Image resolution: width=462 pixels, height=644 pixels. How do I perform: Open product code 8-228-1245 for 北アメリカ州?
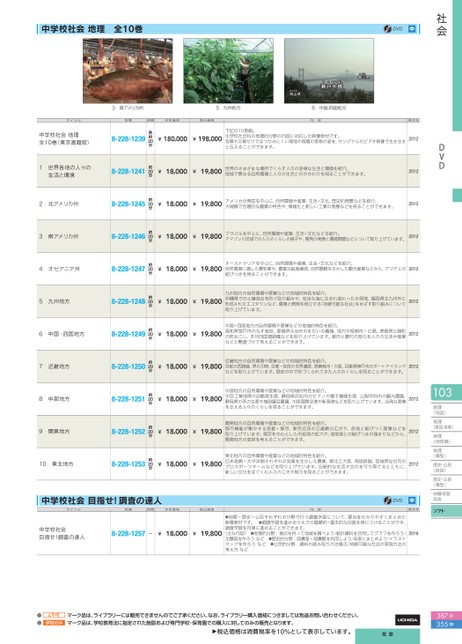(x=128, y=204)
